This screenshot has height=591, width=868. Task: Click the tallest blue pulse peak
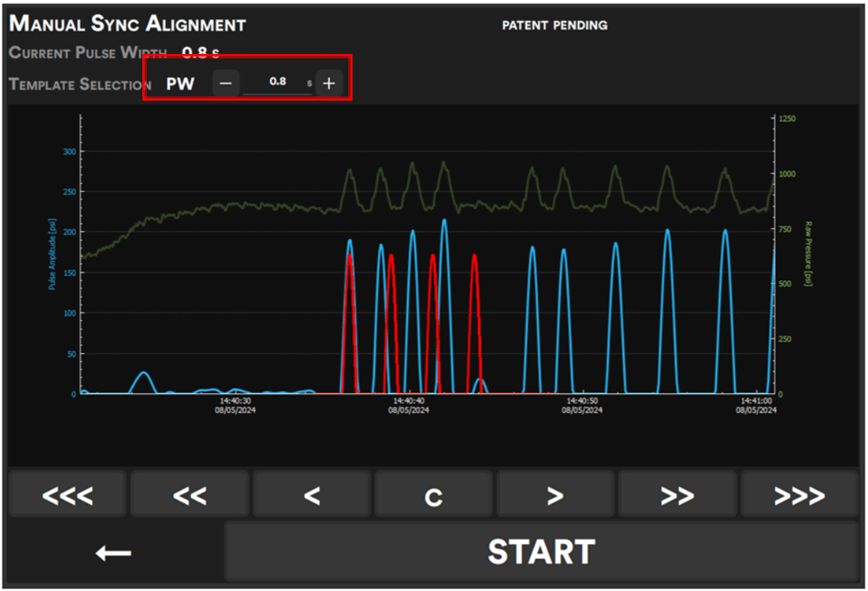(444, 220)
